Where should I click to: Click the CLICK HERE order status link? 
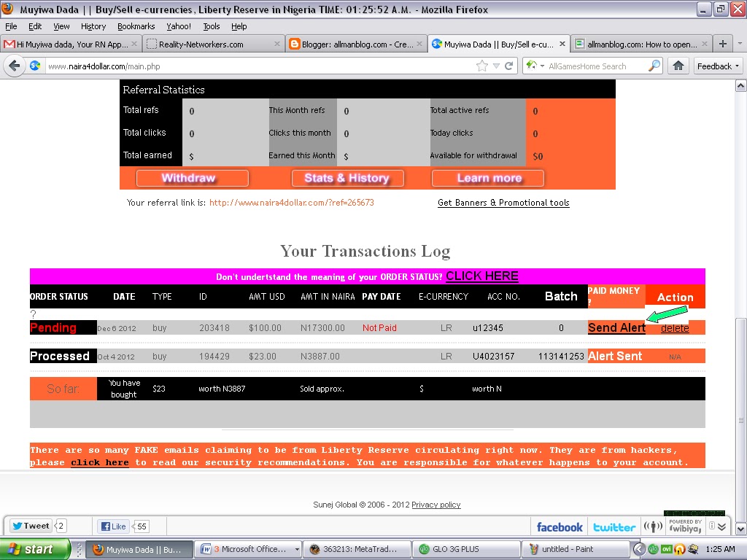click(482, 276)
